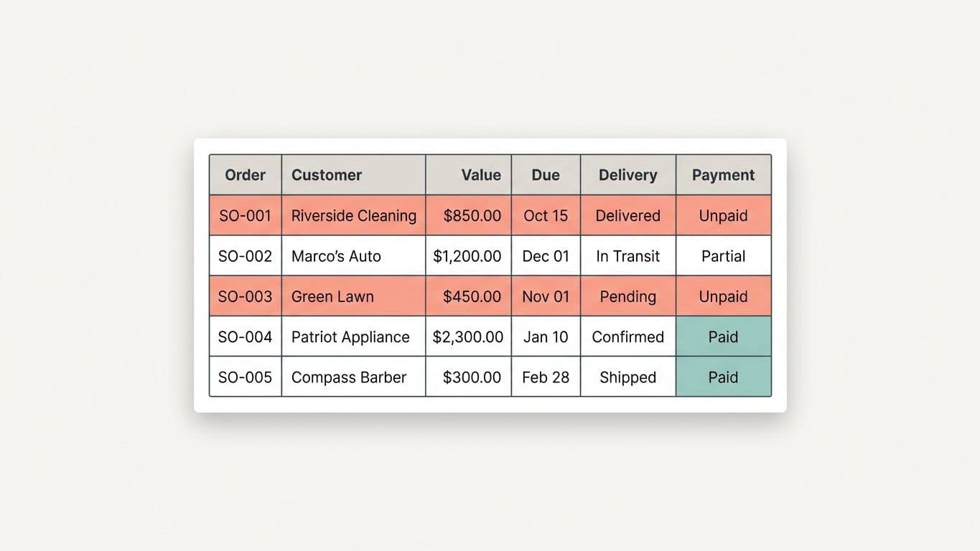The image size is (980, 551).
Task: Click the Patriot Appliance customer cell
Action: point(353,336)
